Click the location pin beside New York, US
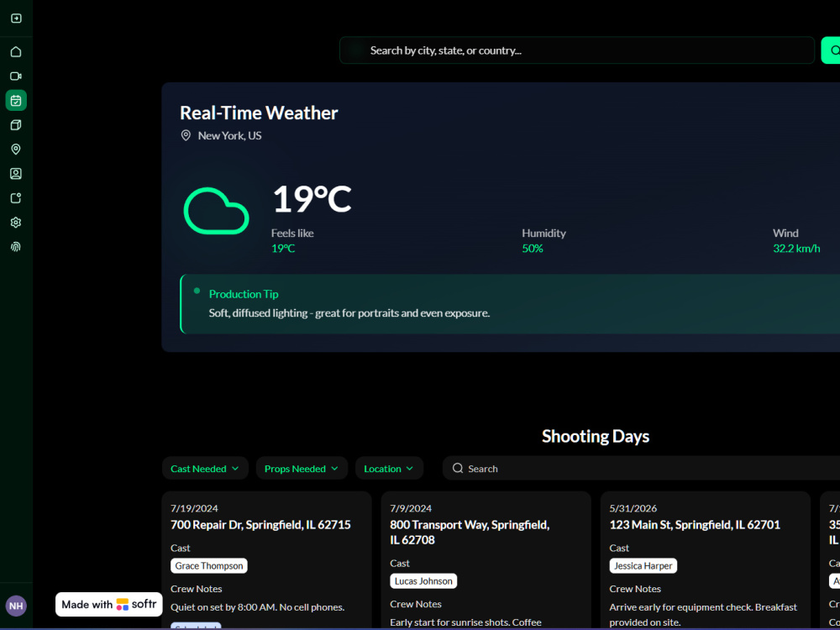Viewport: 840px width, 630px height. tap(186, 135)
